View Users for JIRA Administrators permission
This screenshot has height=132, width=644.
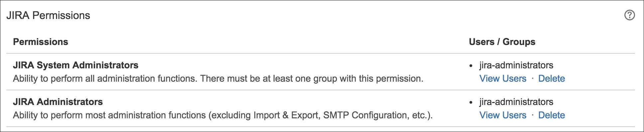pos(503,115)
